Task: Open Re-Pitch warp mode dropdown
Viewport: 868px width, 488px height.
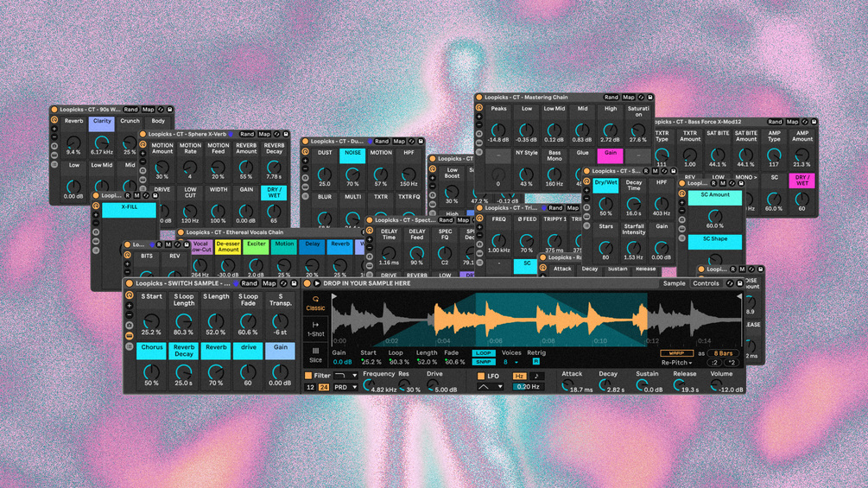Action: (676, 363)
